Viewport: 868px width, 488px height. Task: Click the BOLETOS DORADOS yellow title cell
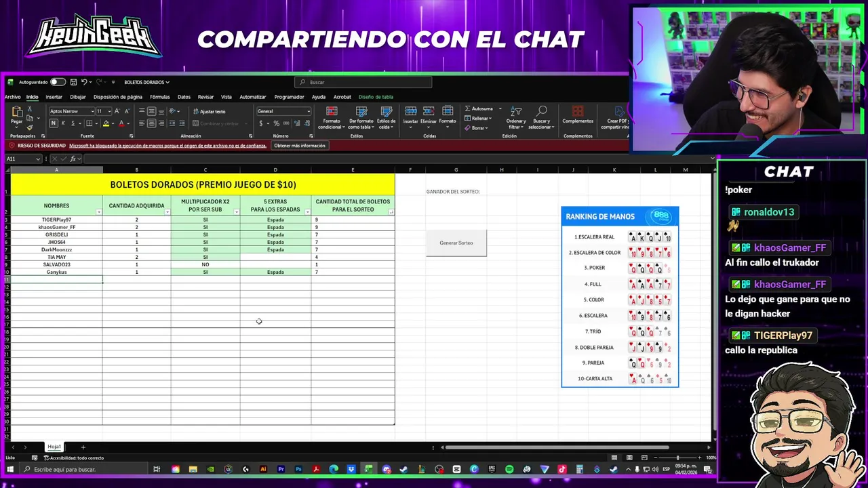[203, 184]
